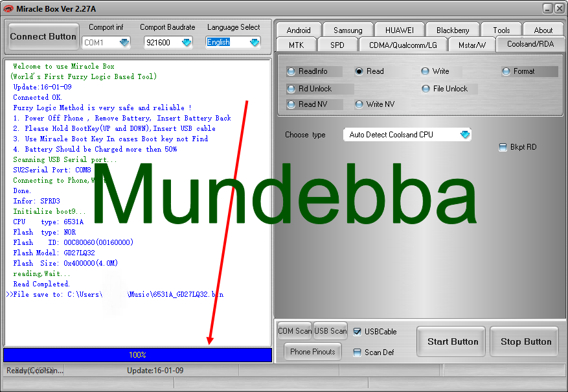Image resolution: width=568 pixels, height=392 pixels.
Task: Switch to CDMA/Qualcomm/LG tab
Action: pyautogui.click(x=403, y=45)
